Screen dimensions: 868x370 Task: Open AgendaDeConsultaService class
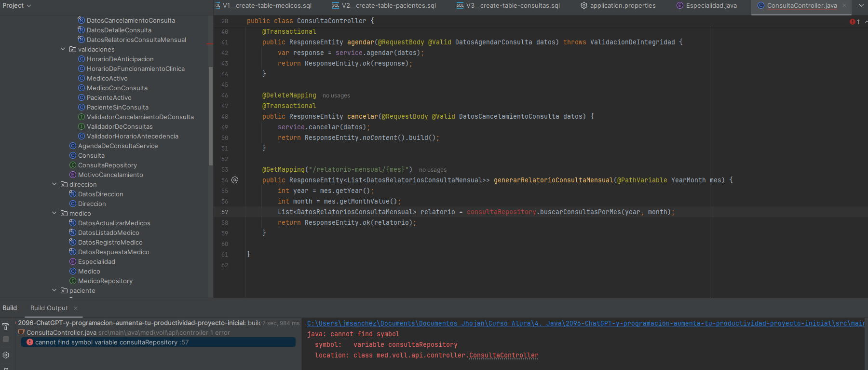coord(118,146)
